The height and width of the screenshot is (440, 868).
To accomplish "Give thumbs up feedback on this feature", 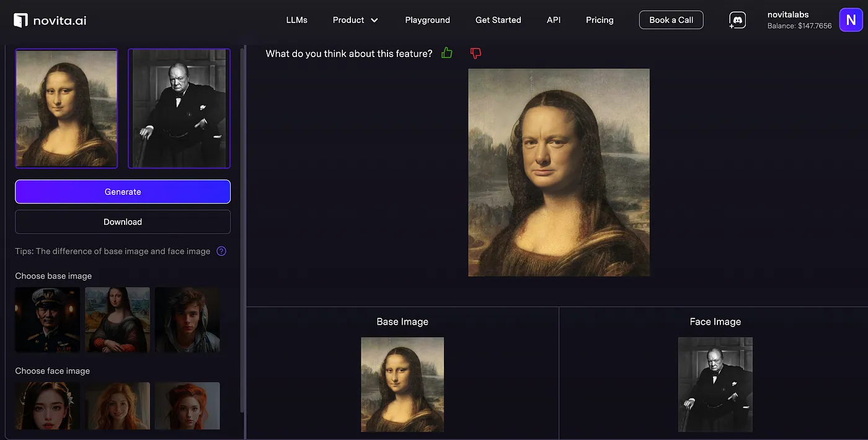I will pyautogui.click(x=446, y=53).
